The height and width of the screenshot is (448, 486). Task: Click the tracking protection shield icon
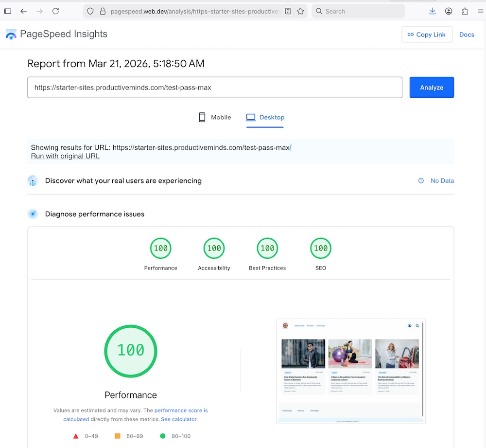(90, 11)
